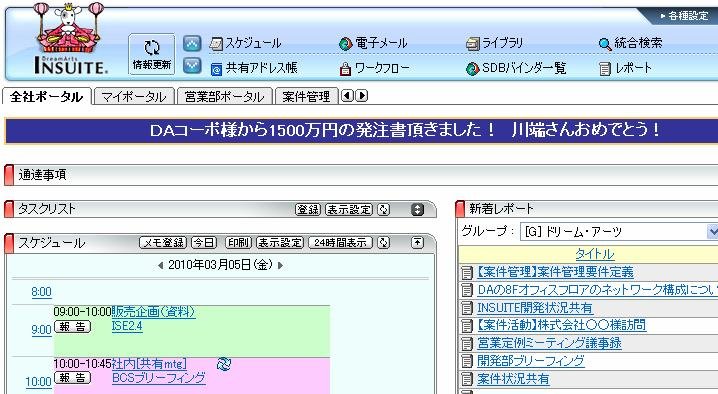Switch to the 案件管理 tab
The width and height of the screenshot is (718, 394).
click(x=306, y=97)
